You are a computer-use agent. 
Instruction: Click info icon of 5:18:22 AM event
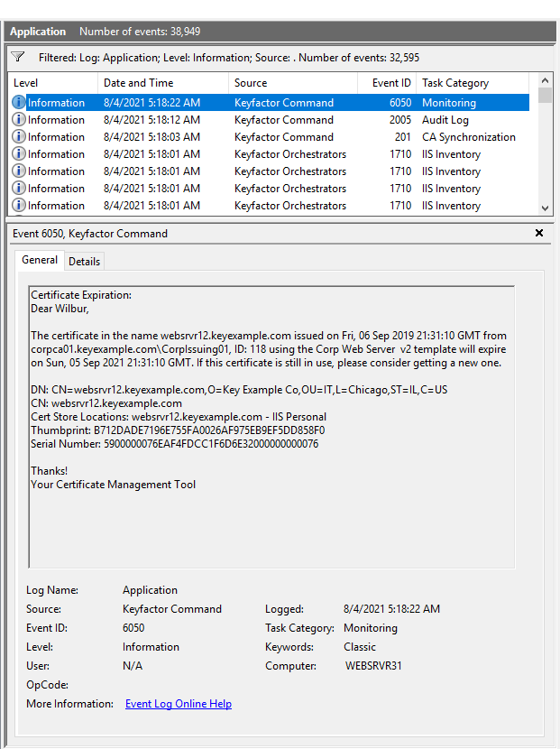[18, 103]
